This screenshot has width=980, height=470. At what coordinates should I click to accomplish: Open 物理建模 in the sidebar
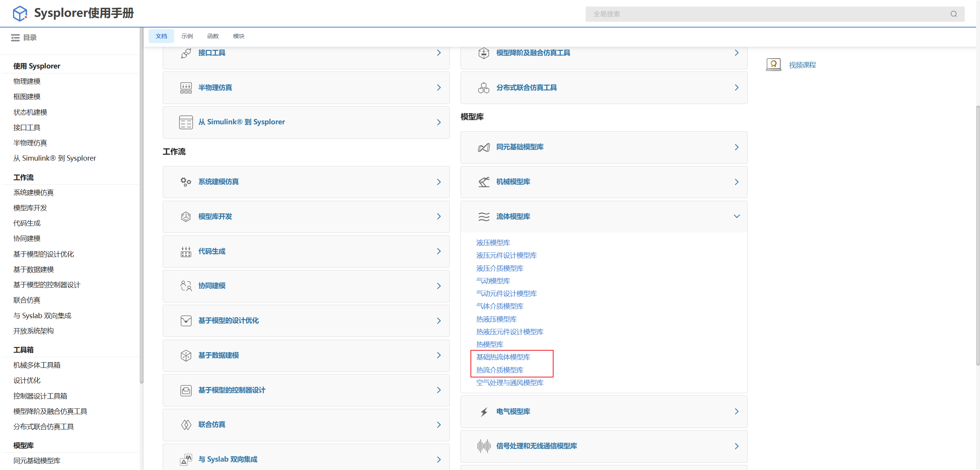(x=27, y=81)
